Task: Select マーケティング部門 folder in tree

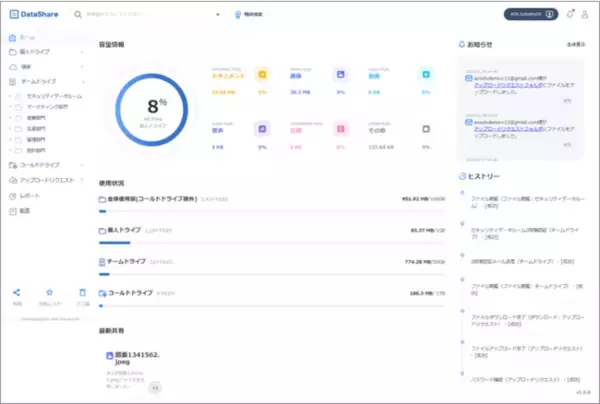Action: [47, 107]
